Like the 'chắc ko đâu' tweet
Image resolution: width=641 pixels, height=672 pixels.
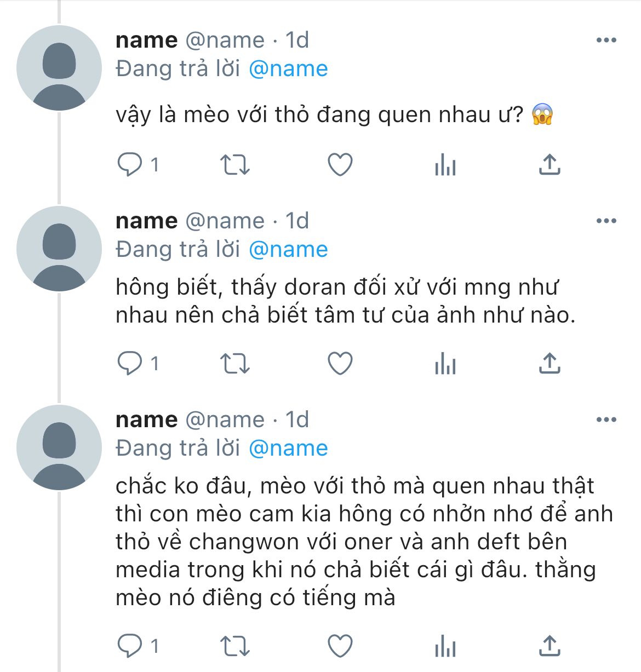pos(340,646)
